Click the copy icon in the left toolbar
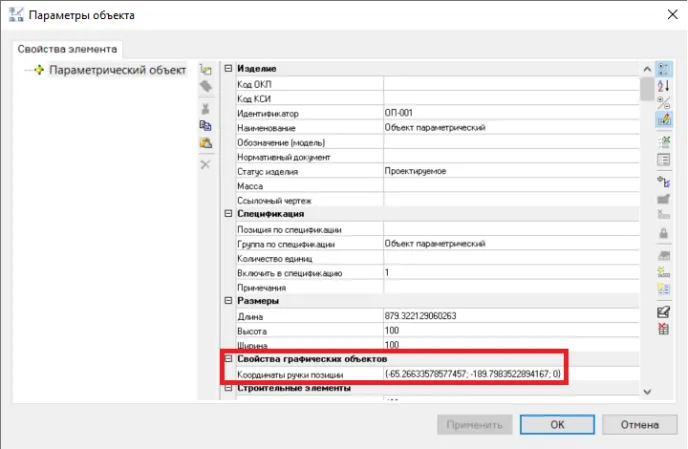This screenshot has width=688, height=449. (205, 125)
